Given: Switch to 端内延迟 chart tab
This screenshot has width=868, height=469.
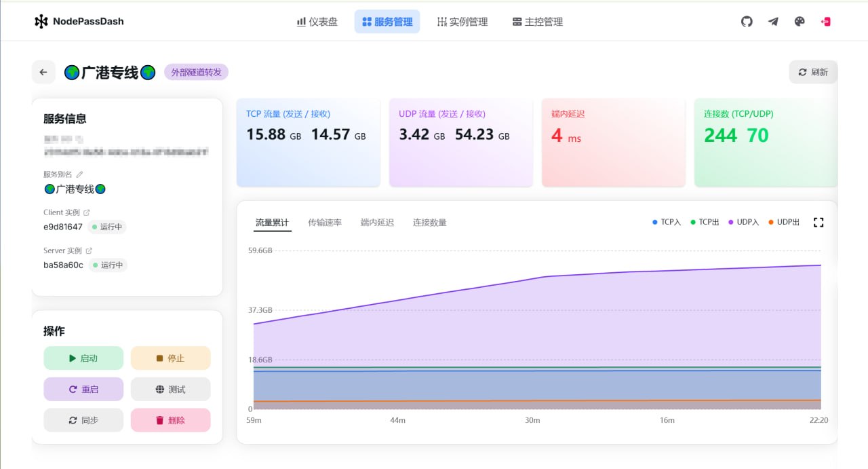Looking at the screenshot, I should pos(377,223).
